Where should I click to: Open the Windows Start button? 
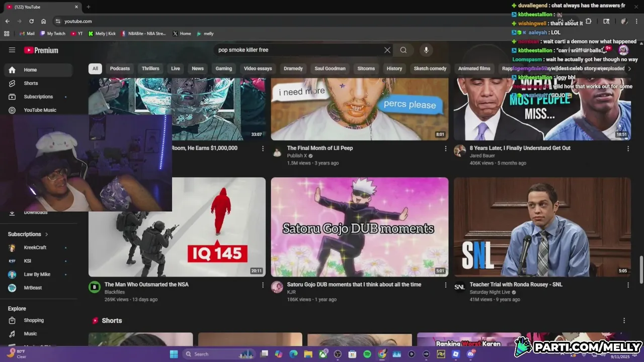point(174,354)
